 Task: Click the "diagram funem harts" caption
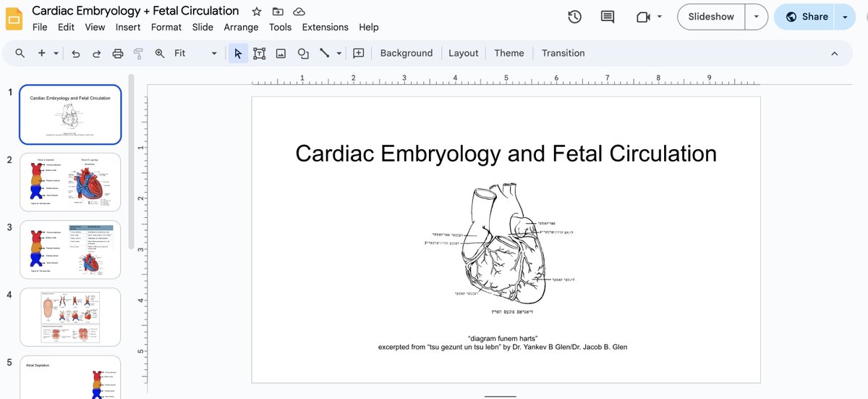[x=502, y=338]
